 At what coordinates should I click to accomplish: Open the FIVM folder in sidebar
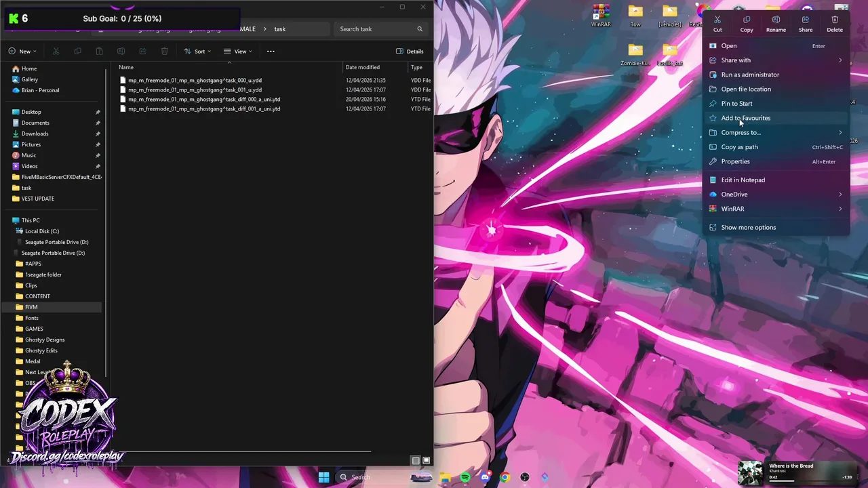click(x=31, y=307)
